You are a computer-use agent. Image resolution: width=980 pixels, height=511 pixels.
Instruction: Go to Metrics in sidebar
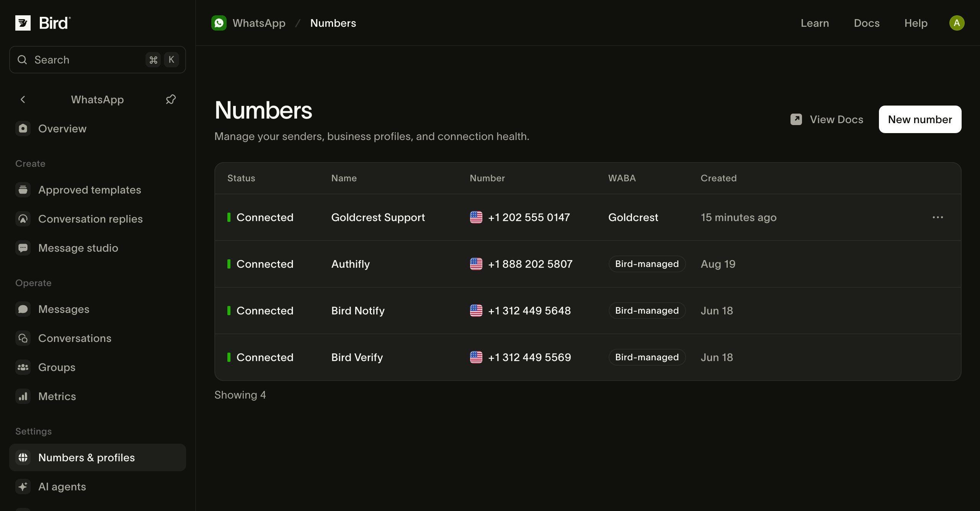tap(98, 396)
